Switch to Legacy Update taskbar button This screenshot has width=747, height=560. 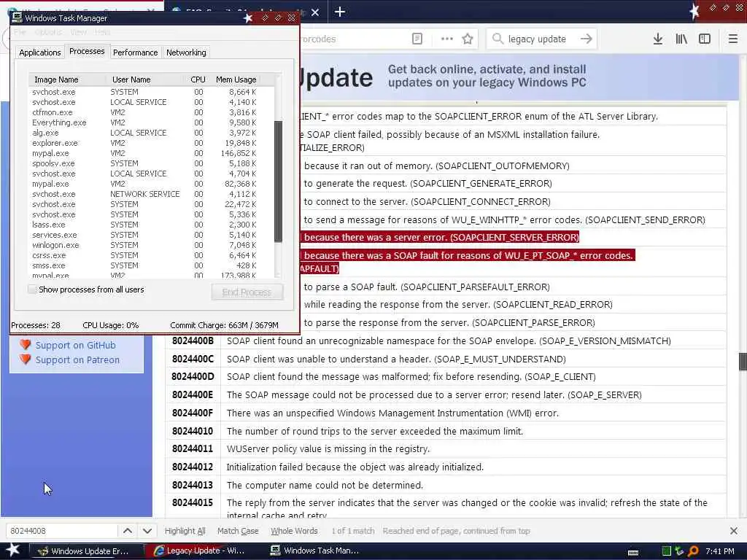(x=203, y=551)
